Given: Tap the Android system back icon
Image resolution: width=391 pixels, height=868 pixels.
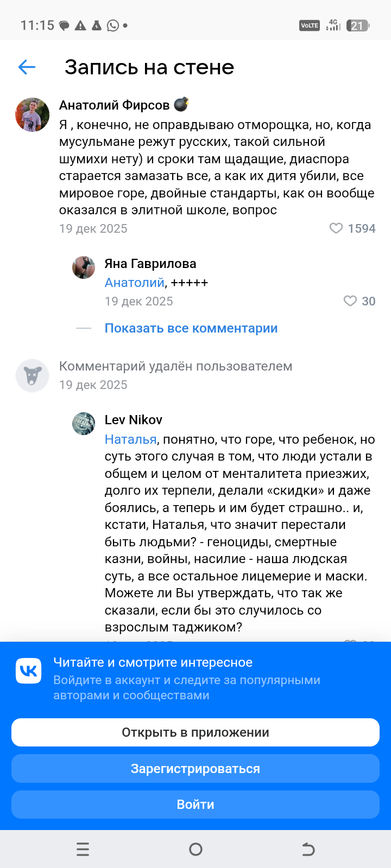Looking at the screenshot, I should [x=308, y=849].
